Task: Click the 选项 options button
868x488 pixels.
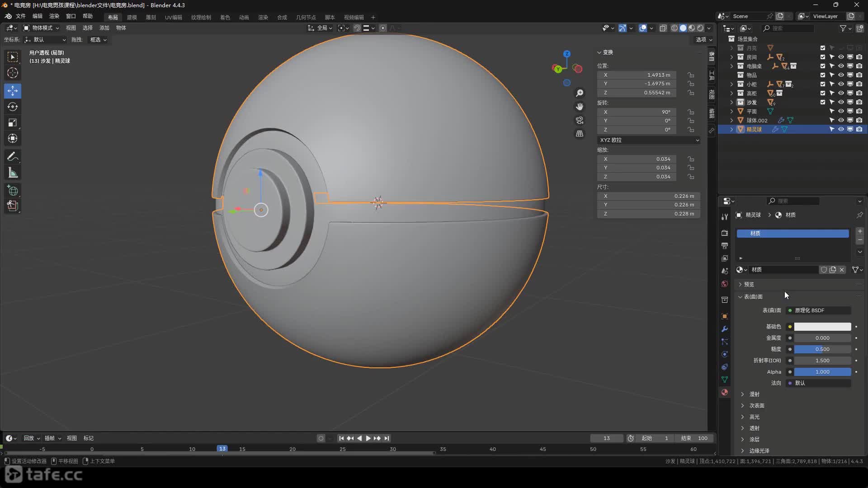Action: (x=703, y=40)
